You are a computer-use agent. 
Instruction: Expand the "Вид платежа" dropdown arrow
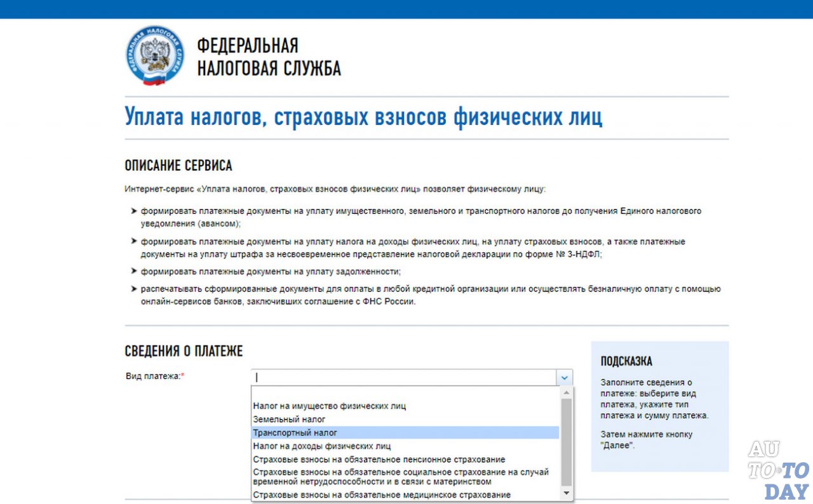(564, 377)
